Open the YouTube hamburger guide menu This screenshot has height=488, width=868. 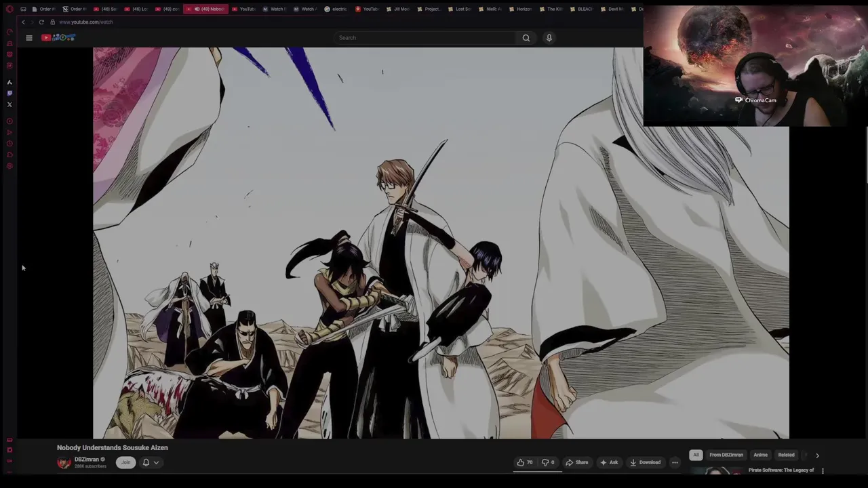(x=29, y=38)
